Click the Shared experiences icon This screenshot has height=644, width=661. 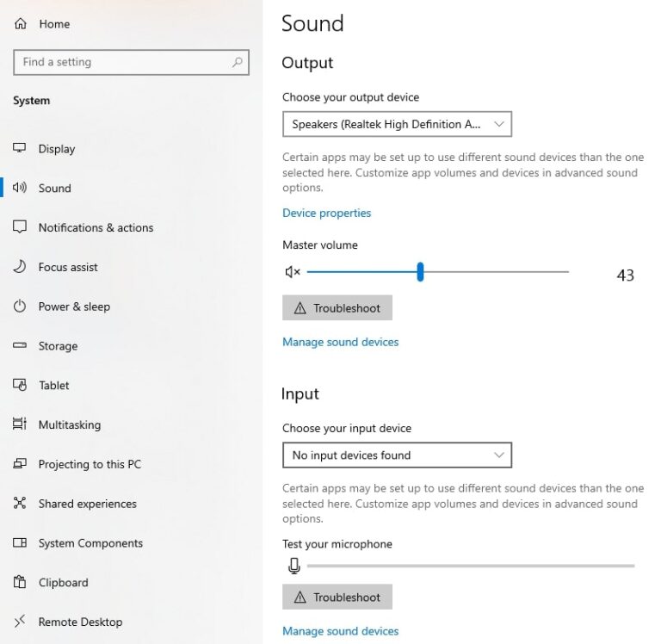pyautogui.click(x=20, y=503)
